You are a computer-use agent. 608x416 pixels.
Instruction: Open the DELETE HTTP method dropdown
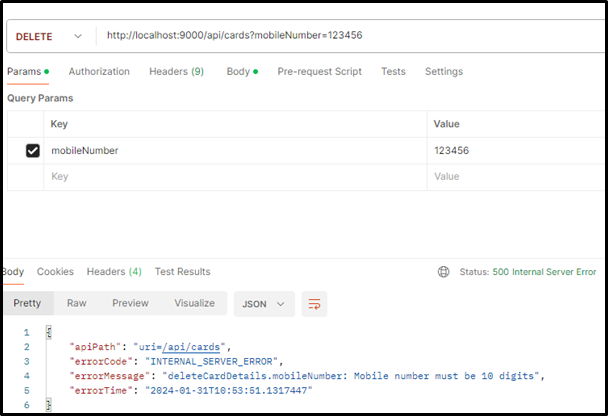click(48, 36)
